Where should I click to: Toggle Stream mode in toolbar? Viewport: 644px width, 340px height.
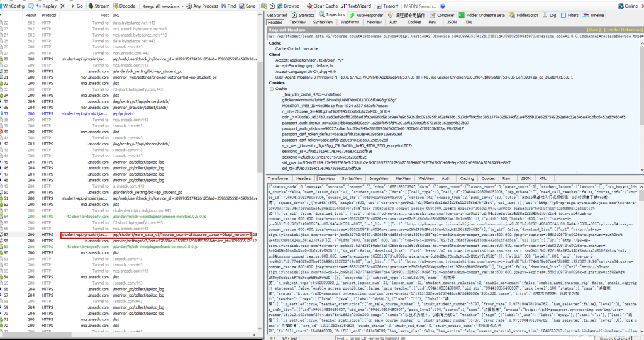tap(99, 6)
